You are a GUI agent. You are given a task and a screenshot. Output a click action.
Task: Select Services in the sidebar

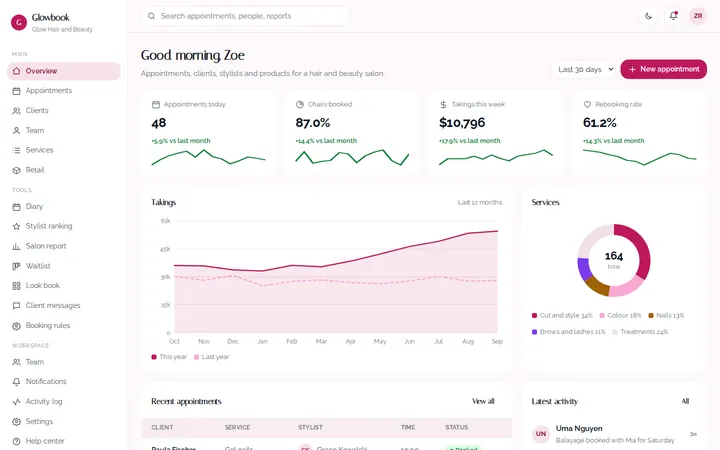pyautogui.click(x=63, y=150)
